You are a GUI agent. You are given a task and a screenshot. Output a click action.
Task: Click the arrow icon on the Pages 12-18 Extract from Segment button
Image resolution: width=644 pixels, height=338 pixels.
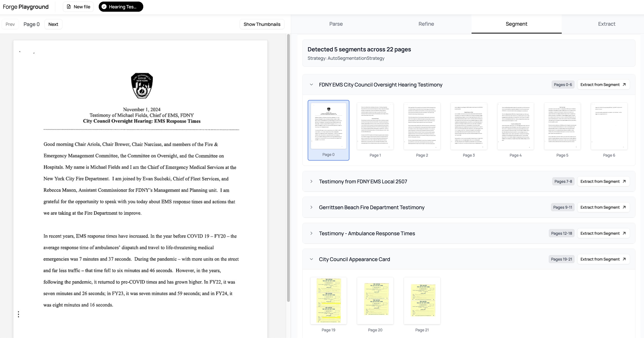pos(624,233)
